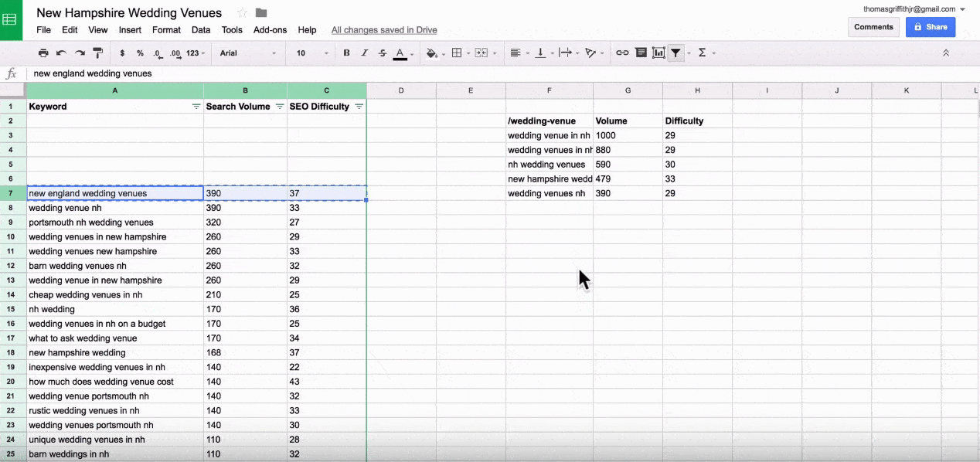Click the format as currency icon
This screenshot has height=462, width=980.
point(122,53)
